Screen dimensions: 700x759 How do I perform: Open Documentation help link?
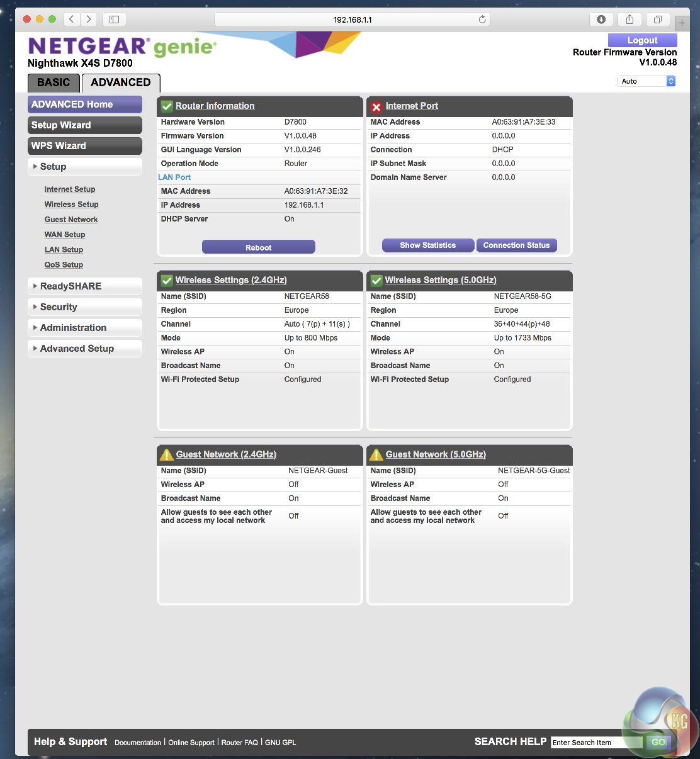(138, 743)
